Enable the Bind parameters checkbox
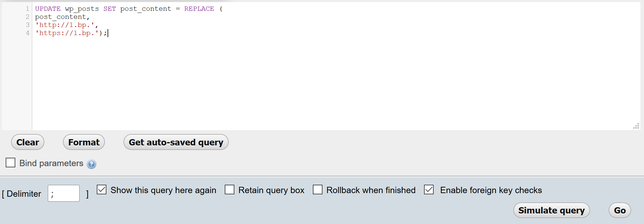 pos(10,163)
